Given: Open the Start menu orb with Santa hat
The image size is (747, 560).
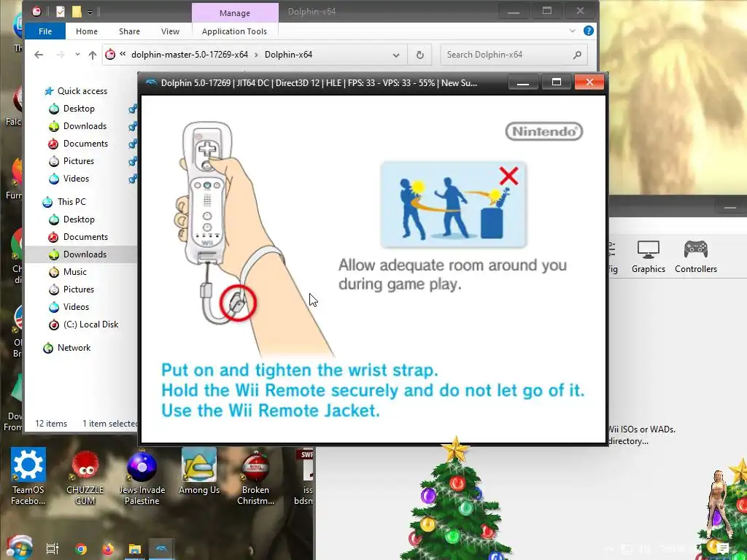Looking at the screenshot, I should 19,548.
